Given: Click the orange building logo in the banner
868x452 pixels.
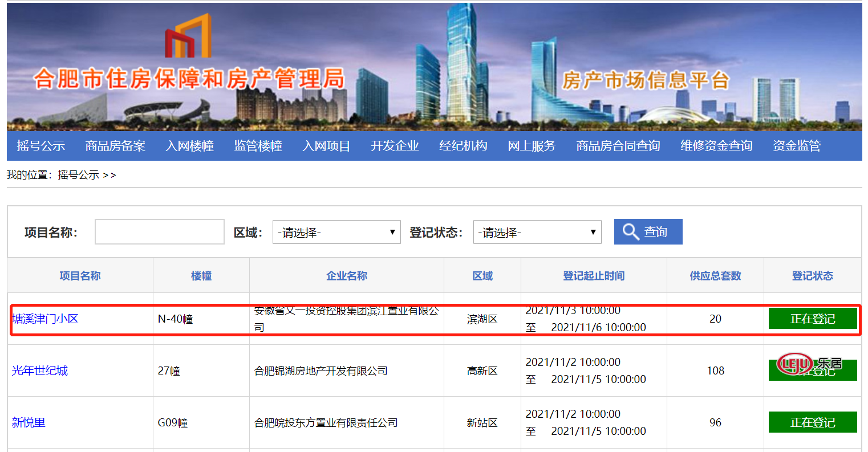Looking at the screenshot, I should (x=188, y=36).
